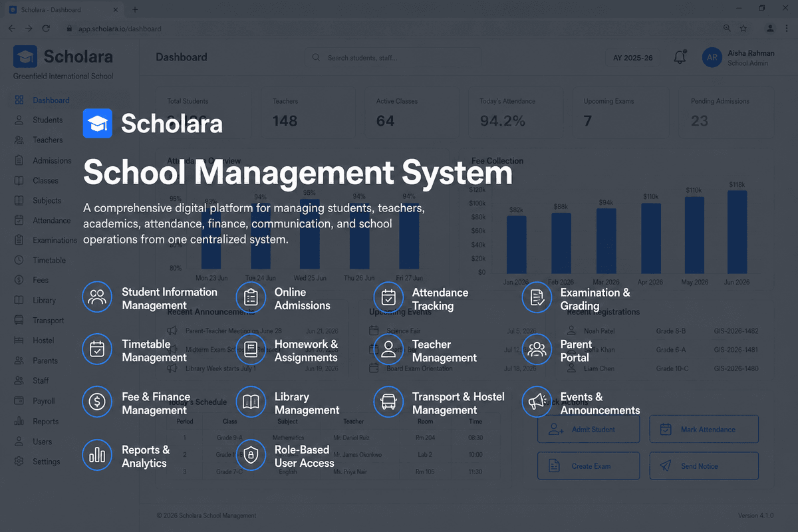
Task: Click the Timetable Management icon
Action: [97, 349]
